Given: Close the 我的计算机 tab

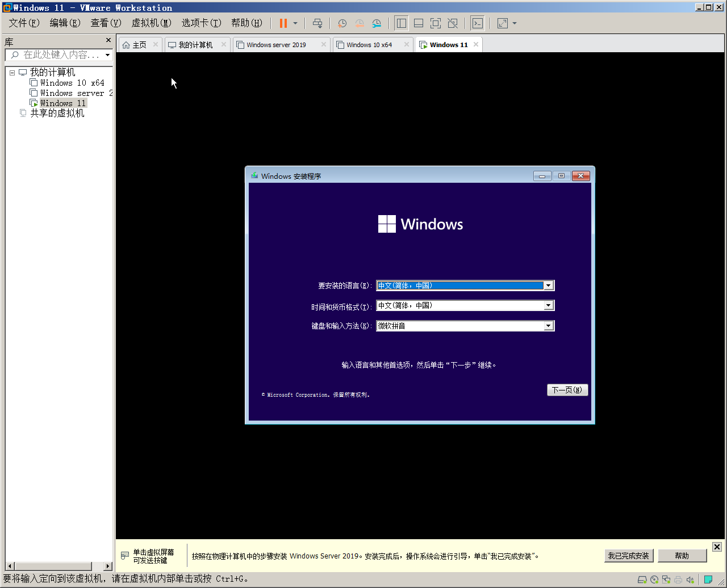Looking at the screenshot, I should pyautogui.click(x=224, y=44).
